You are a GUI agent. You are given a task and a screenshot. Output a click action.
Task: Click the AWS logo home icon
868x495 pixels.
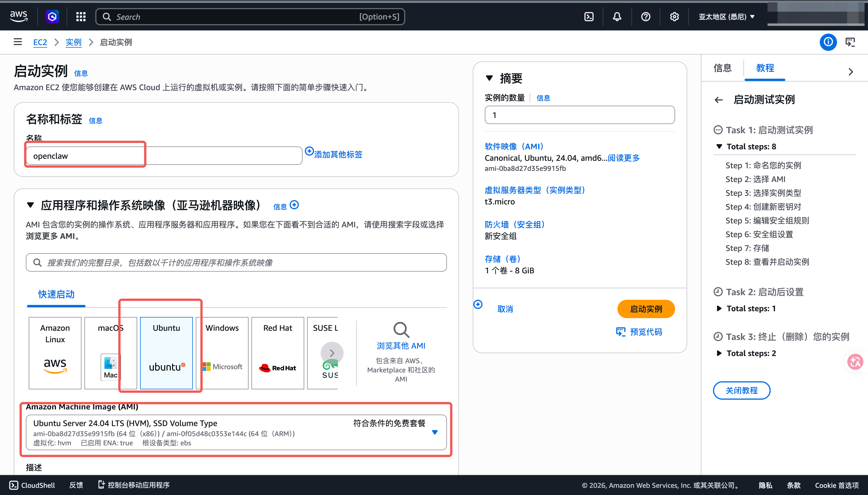tap(19, 16)
